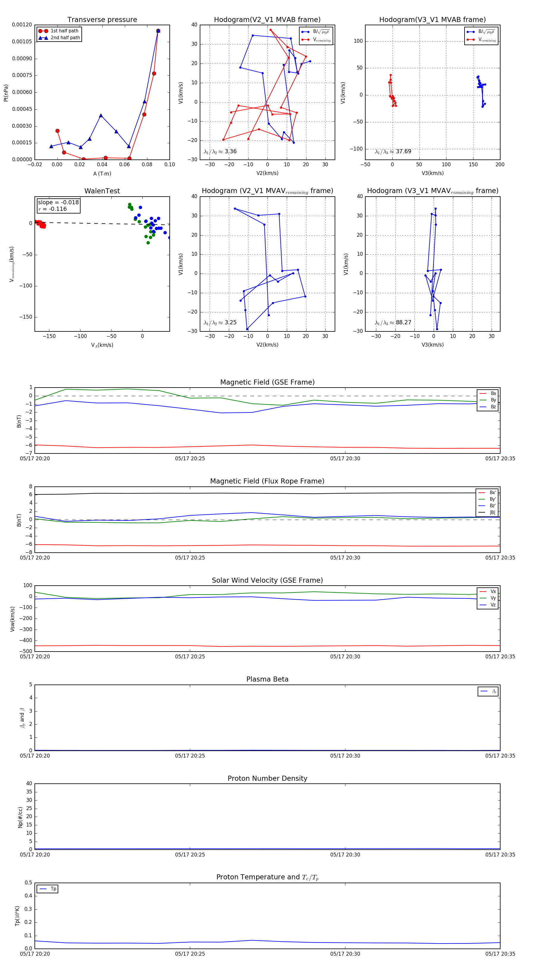
Task: Click '05/17 20:30' tick under GSE magnetic field
Action: (x=345, y=459)
